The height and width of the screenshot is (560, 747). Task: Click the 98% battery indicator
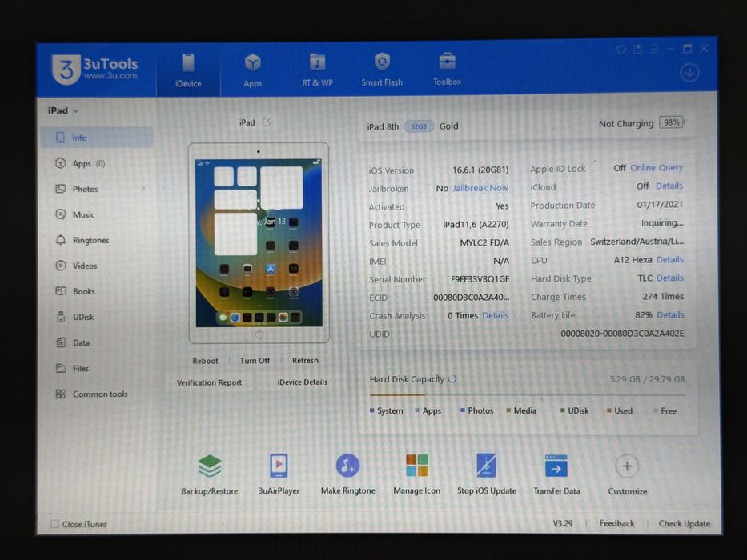[671, 122]
